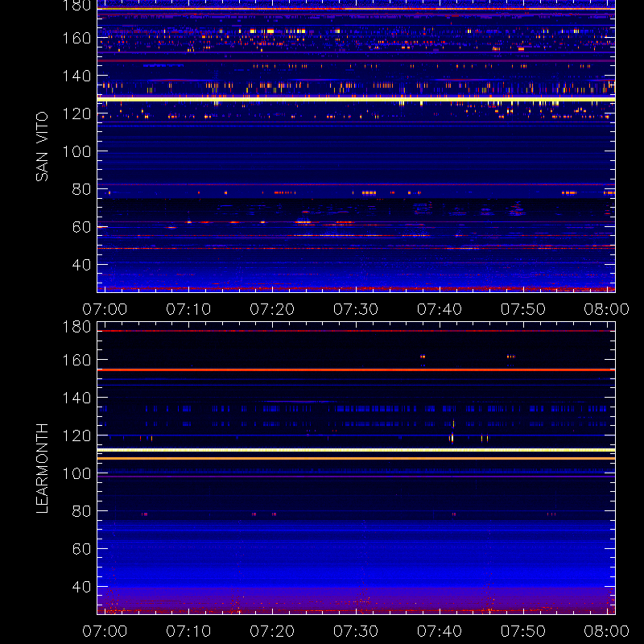This screenshot has width=644, height=644.
Task: Click the red-orange band near 155 MHz in Learmonth
Action: coord(356,370)
